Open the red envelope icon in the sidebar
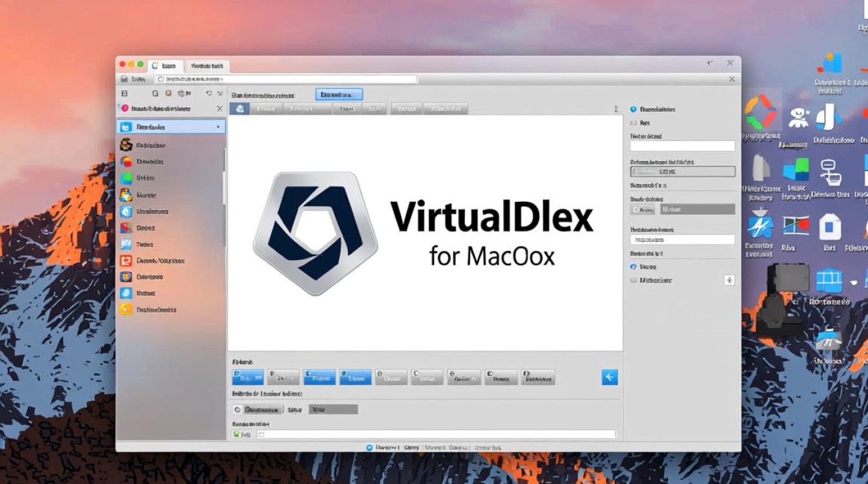This screenshot has height=484, width=868. (x=127, y=260)
